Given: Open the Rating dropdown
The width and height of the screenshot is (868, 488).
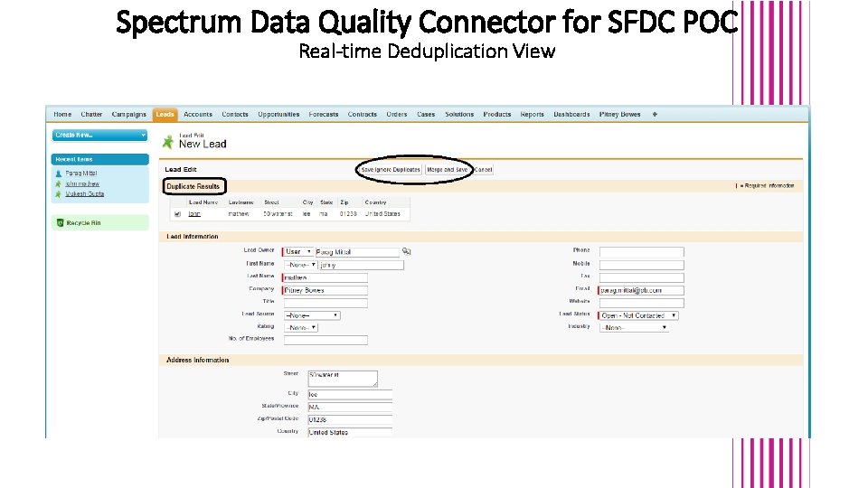Looking at the screenshot, I should pos(300,327).
